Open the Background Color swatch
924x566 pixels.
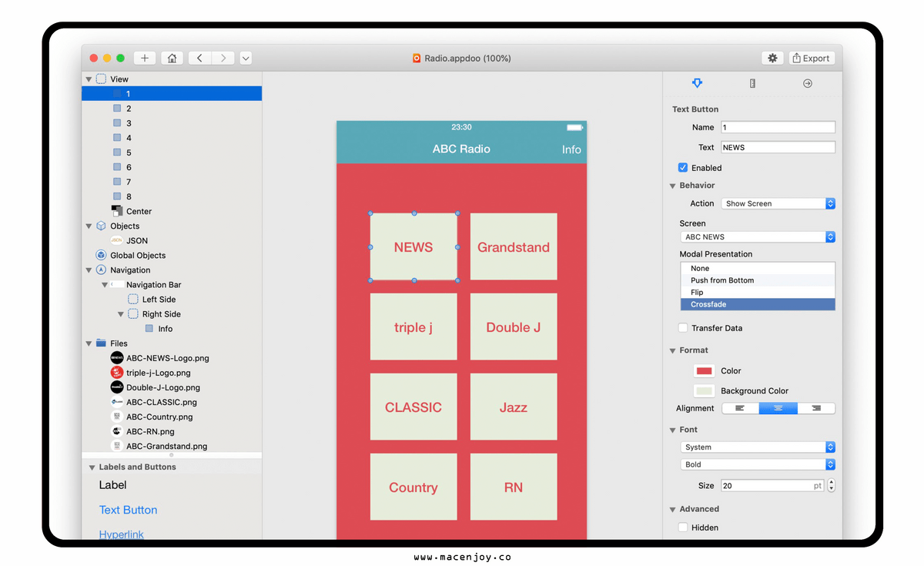[x=704, y=390]
